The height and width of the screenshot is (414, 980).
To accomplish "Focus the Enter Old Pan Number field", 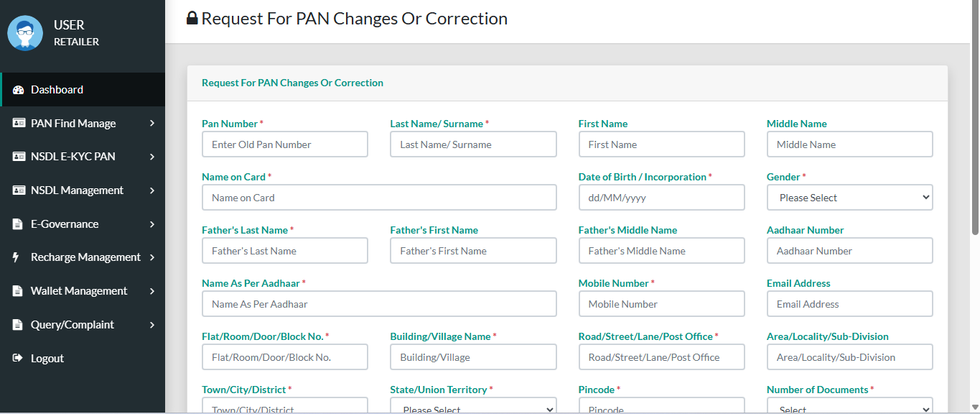I will point(285,144).
